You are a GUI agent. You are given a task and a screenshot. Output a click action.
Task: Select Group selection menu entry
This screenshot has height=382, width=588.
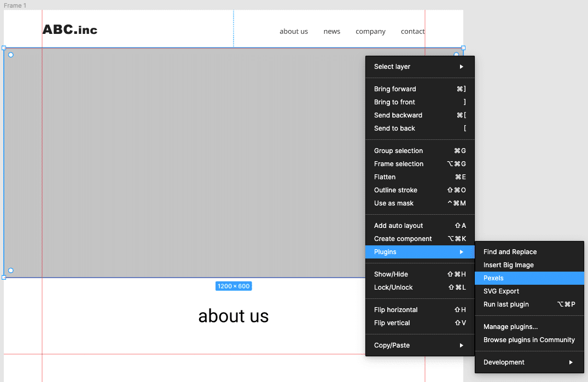click(420, 150)
